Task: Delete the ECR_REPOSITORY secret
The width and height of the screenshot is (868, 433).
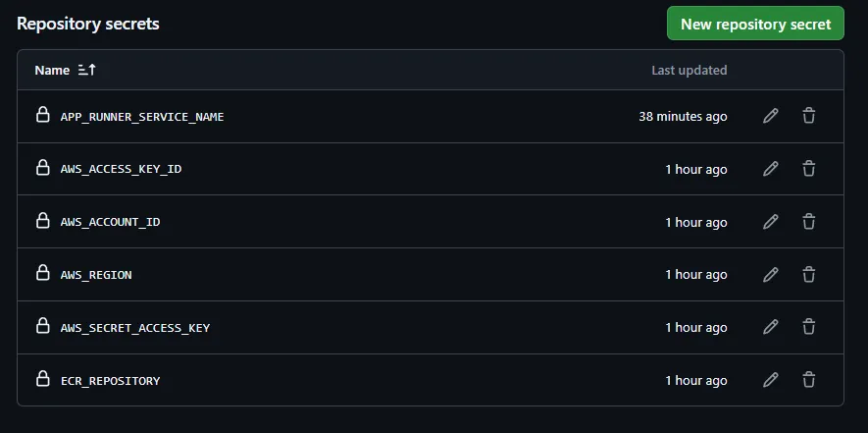Action: click(x=808, y=380)
